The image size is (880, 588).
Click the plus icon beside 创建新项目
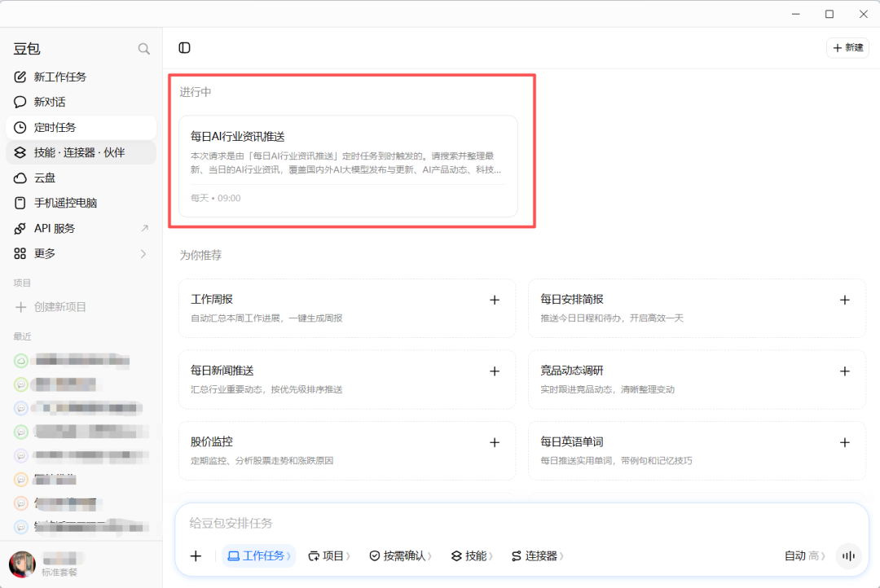tap(20, 307)
